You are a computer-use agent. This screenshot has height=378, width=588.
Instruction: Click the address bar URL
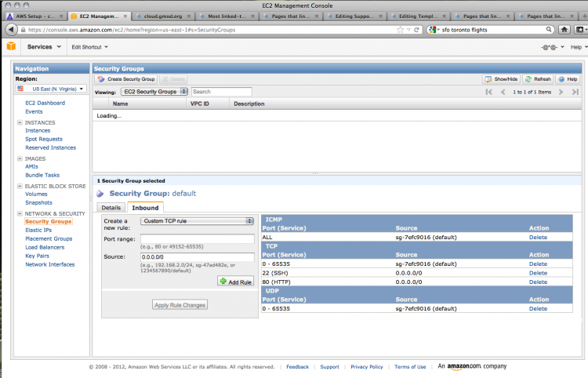tap(132, 30)
